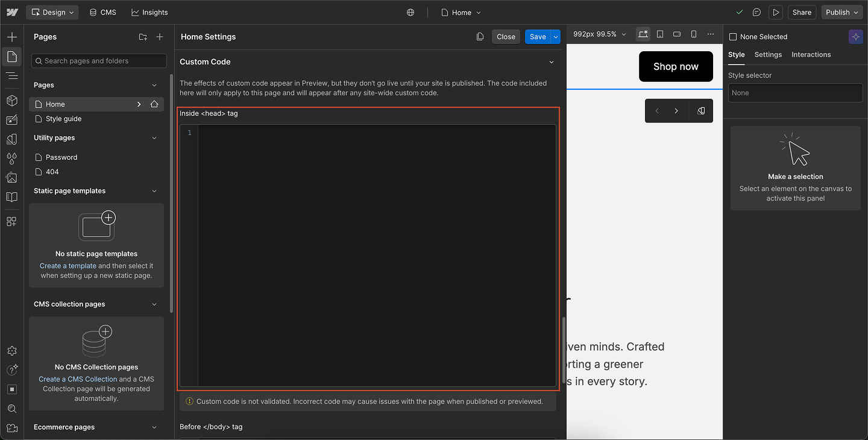Switch to the Insights tab

149,12
